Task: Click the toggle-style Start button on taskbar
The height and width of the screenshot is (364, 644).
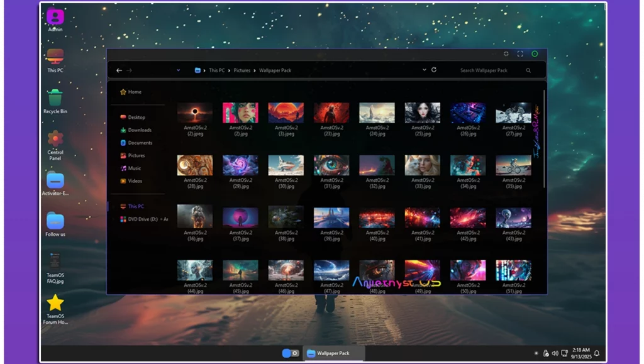Action: point(290,353)
